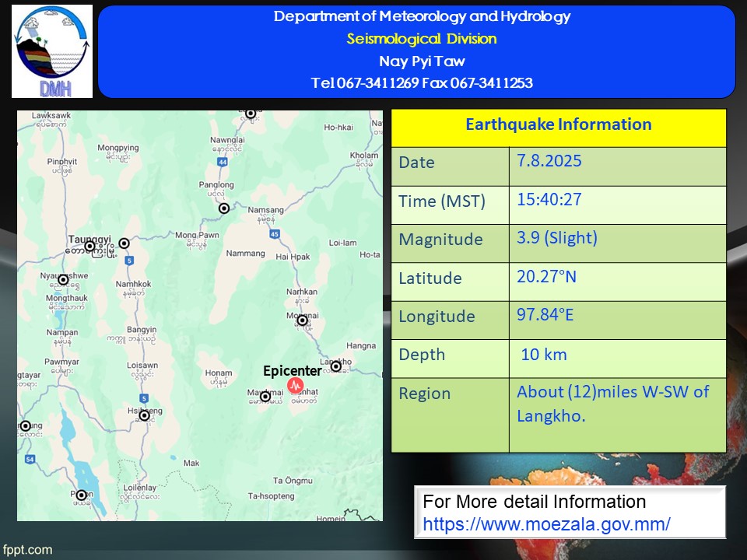Screen dimensions: 747x560
Task: Click the Hangna place name
Action: [x=360, y=345]
